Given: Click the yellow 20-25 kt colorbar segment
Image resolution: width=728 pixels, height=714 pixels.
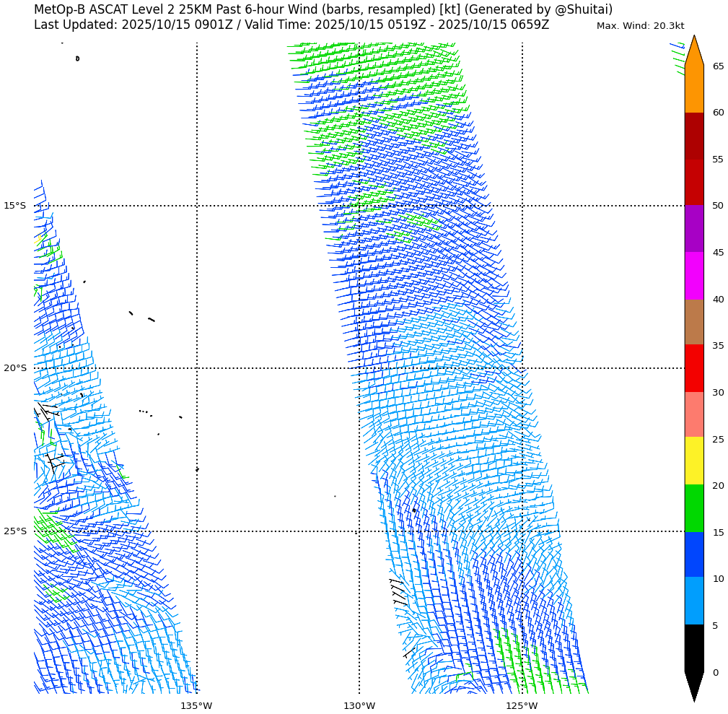Looking at the screenshot, I should pos(693,461).
